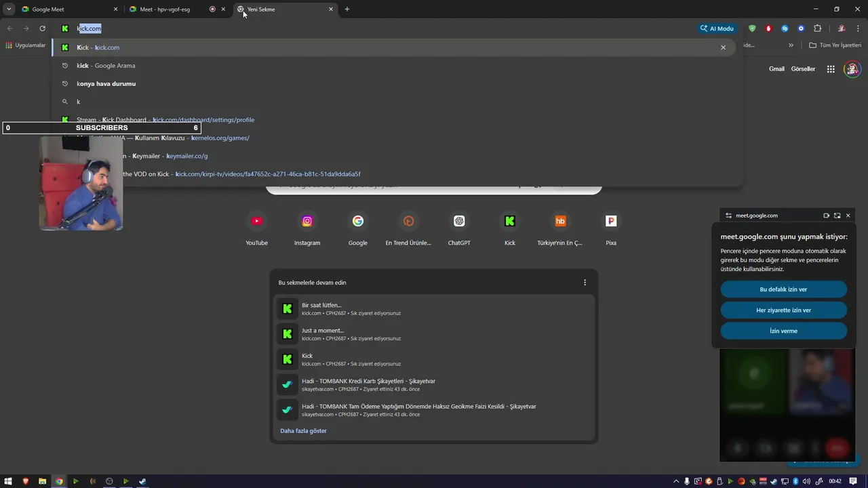Open three-dot menu of Bu sekmelerle devam edin
The width and height of the screenshot is (868, 488).
[x=585, y=283]
